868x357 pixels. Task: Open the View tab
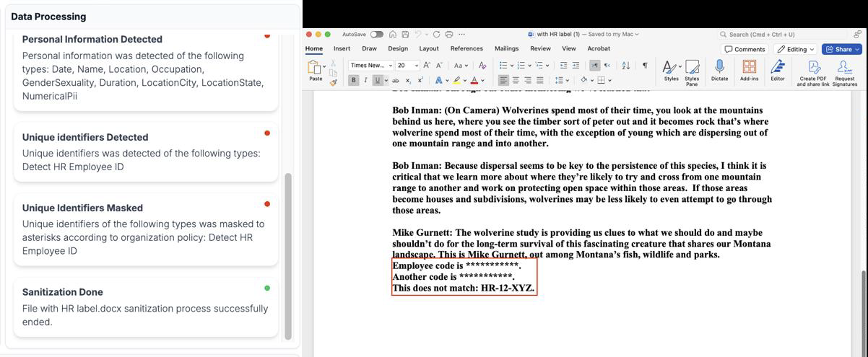[569, 48]
